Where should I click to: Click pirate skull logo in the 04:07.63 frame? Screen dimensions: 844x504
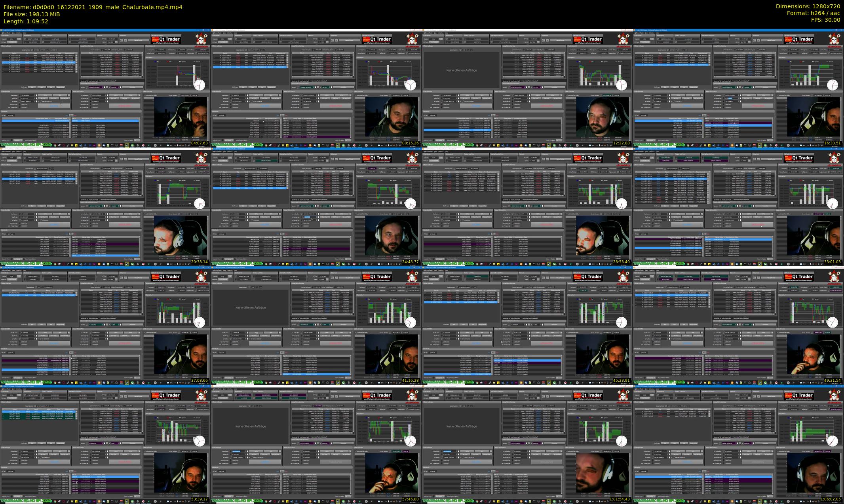pyautogui.click(x=201, y=40)
